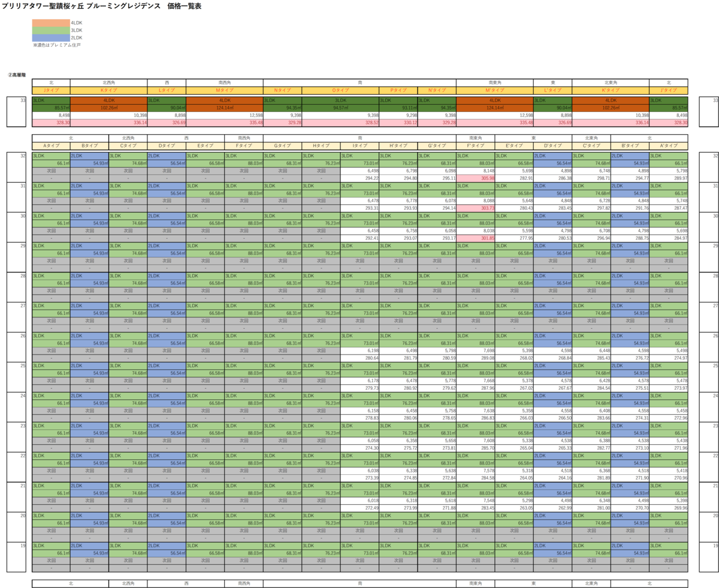Click the pink unit-price cell '328.52'
The image size is (719, 588).
click(340, 122)
